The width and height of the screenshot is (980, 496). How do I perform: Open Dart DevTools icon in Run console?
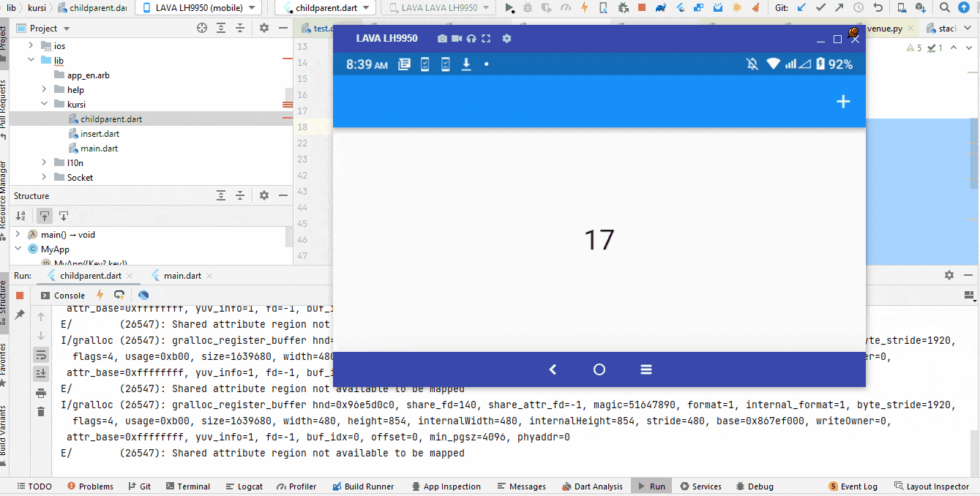(143, 296)
